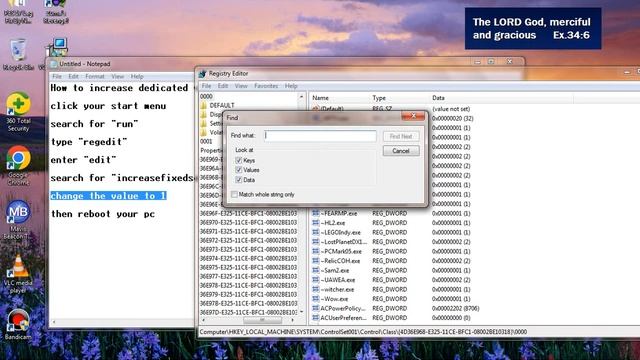Toggle the Values checkbox in Find dialog
Image resolution: width=640 pixels, height=360 pixels.
(239, 170)
